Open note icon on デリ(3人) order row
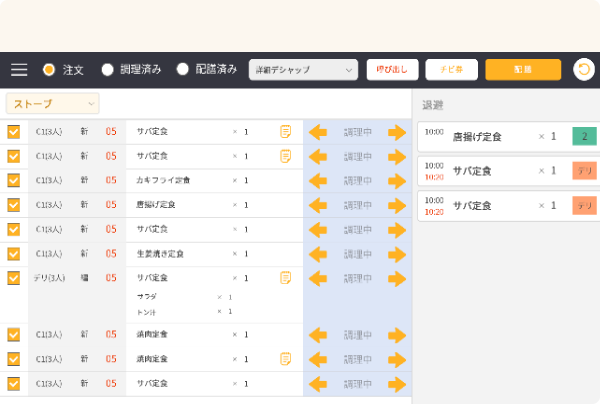Image resolution: width=600 pixels, height=404 pixels. pyautogui.click(x=285, y=278)
